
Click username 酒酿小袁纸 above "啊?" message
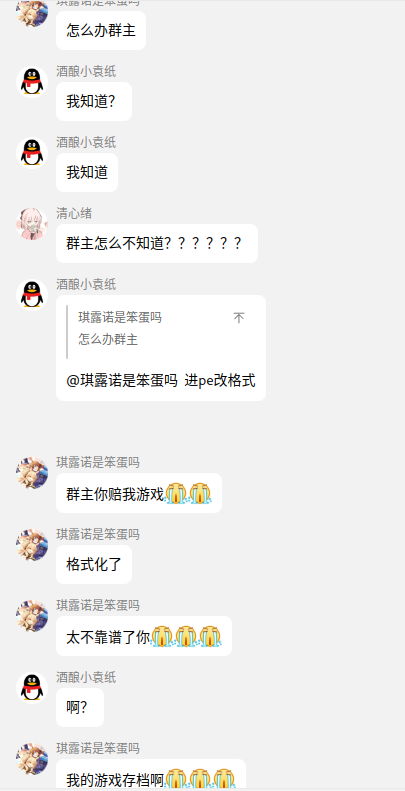point(86,677)
